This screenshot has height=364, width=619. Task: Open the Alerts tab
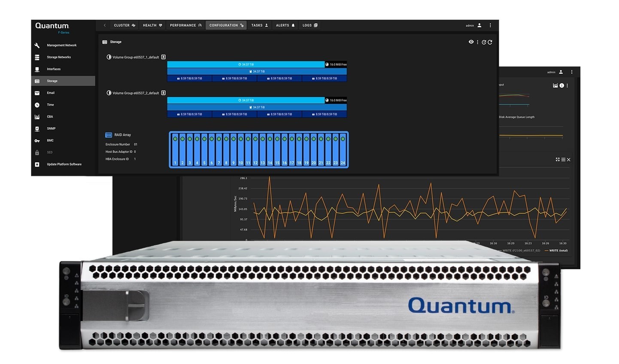click(x=285, y=25)
